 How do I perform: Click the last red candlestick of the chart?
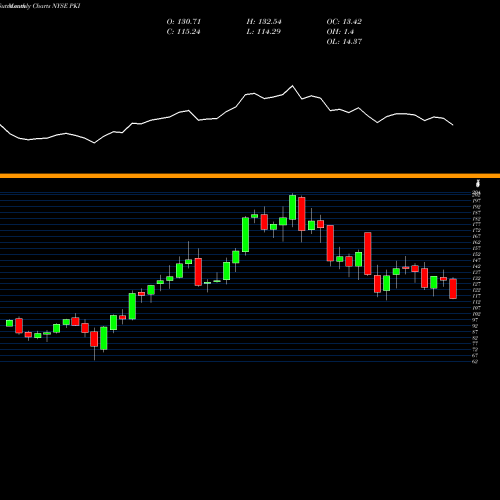point(453,288)
